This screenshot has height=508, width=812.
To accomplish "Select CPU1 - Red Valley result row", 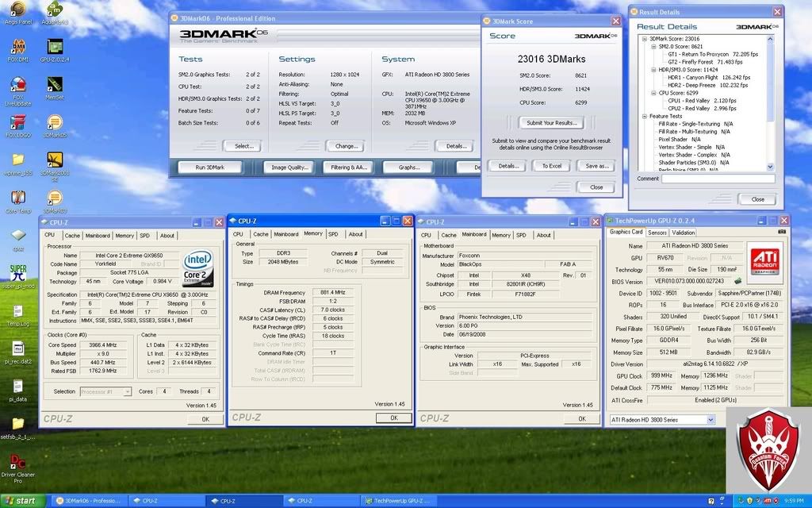I will pyautogui.click(x=703, y=101).
